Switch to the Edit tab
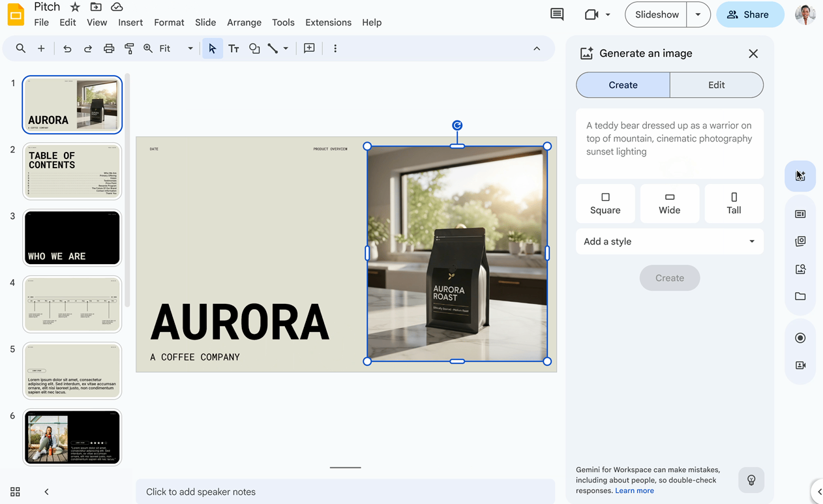 (x=716, y=85)
